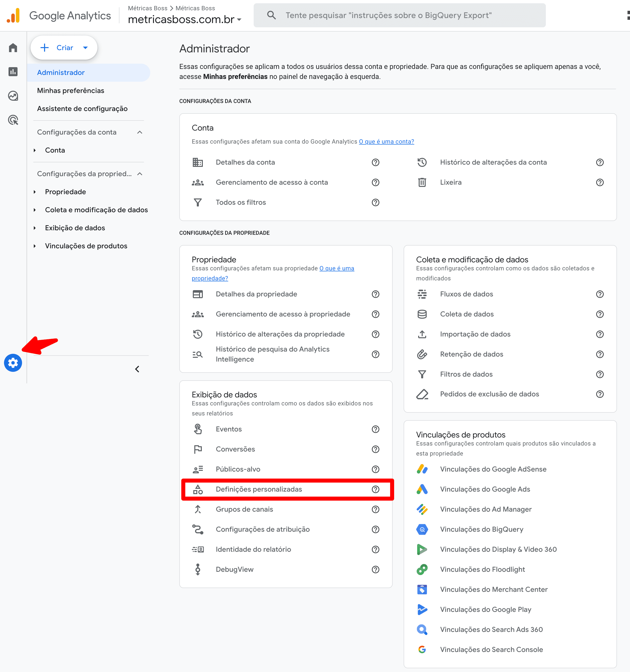Select the DebugView icon

click(x=198, y=569)
